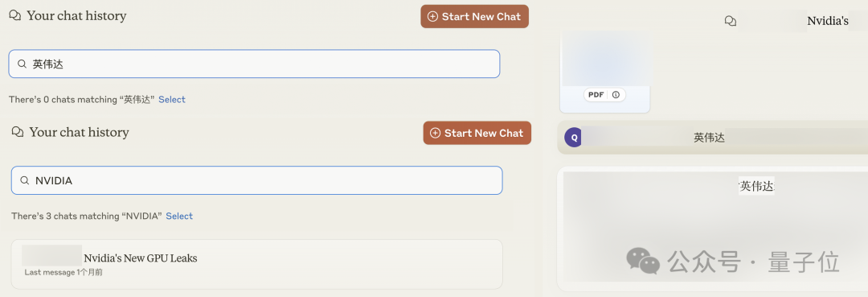Screen dimensions: 868x297
Task: Click the Start New Chat button above the 英伟达 search
Action: coord(475,17)
